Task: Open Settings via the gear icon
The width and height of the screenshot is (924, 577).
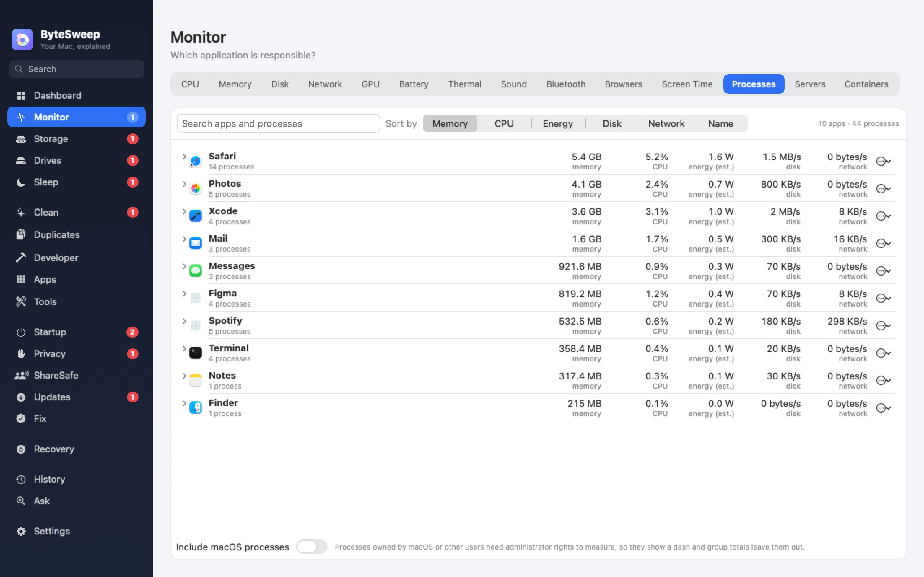Action: [21, 531]
